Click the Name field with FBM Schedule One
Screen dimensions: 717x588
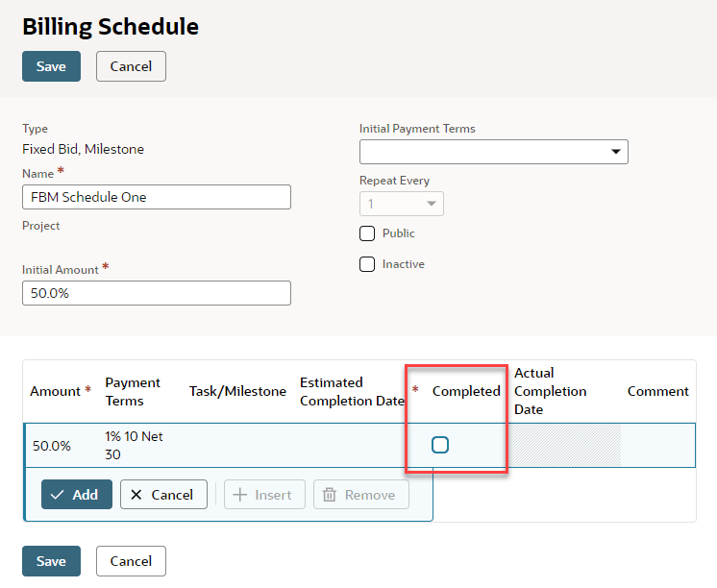157,197
